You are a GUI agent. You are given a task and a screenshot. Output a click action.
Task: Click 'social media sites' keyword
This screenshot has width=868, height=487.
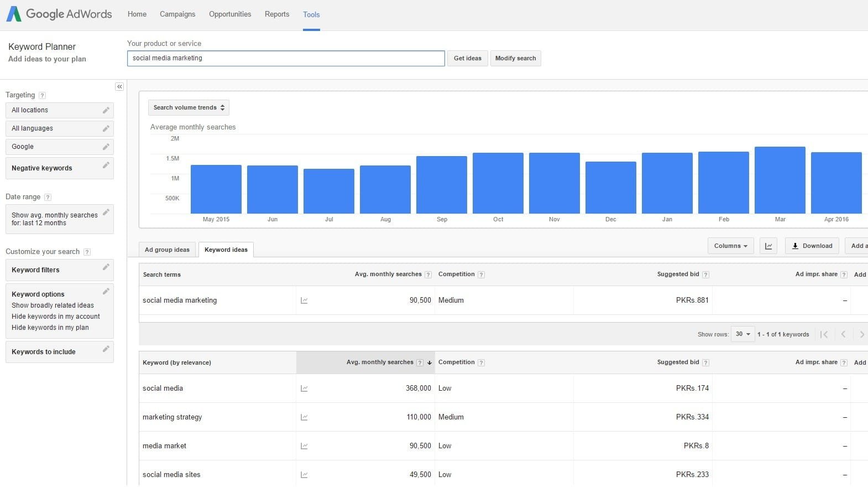click(x=171, y=475)
